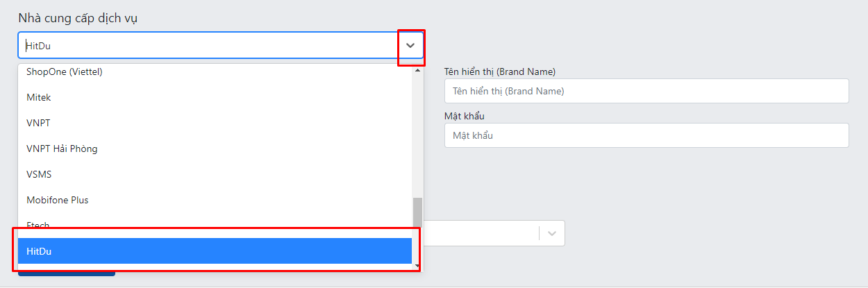Open the select box right of list

click(494, 233)
